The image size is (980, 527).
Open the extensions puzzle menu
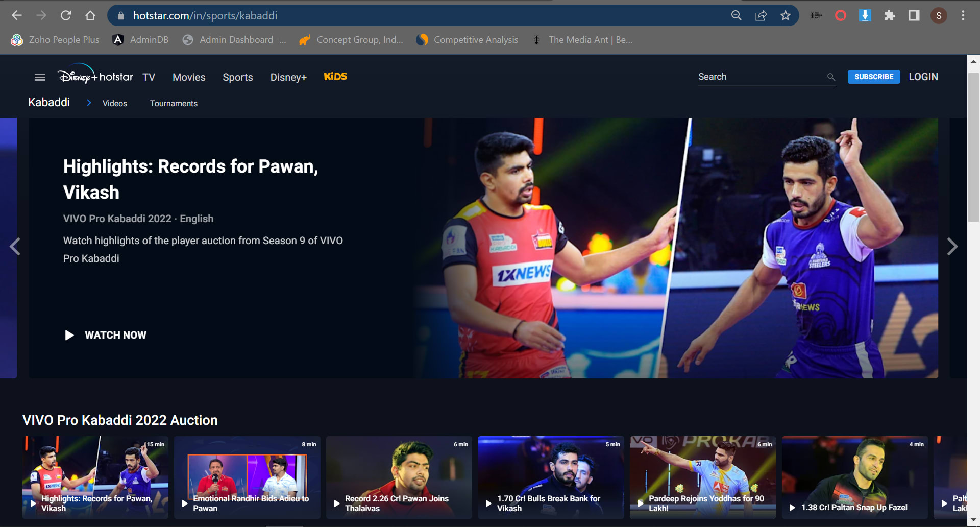pyautogui.click(x=890, y=15)
